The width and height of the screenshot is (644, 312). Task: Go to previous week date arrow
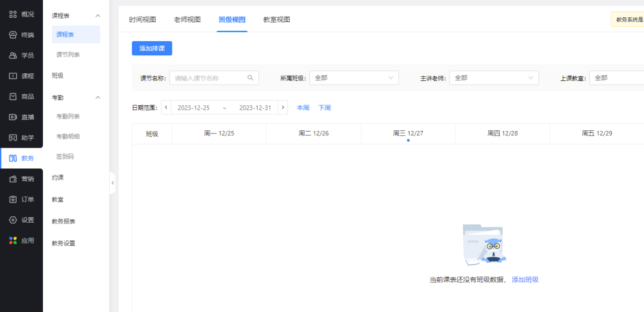[166, 108]
